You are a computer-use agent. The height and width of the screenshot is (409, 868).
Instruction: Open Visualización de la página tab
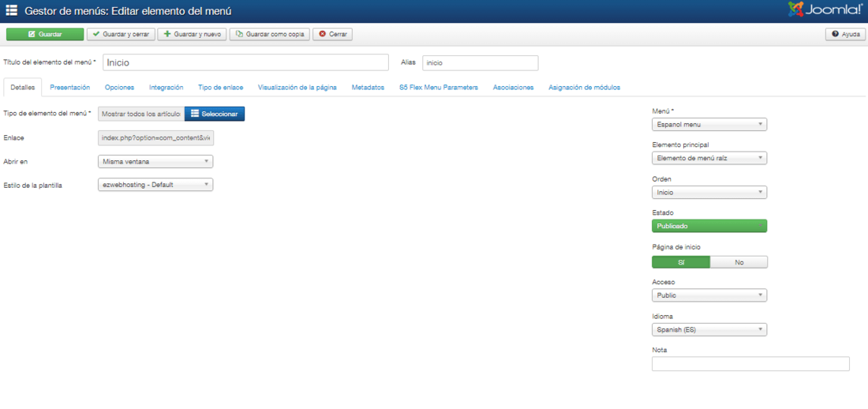pos(297,88)
